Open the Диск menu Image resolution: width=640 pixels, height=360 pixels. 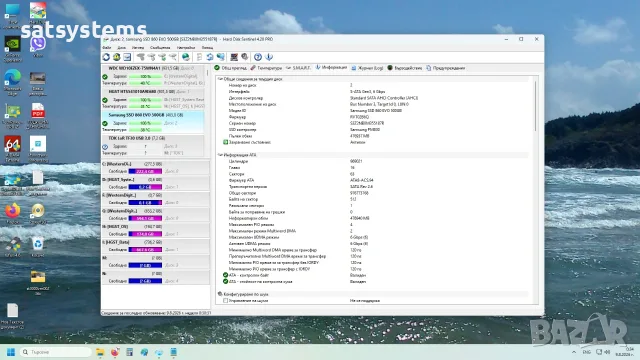(x=122, y=48)
